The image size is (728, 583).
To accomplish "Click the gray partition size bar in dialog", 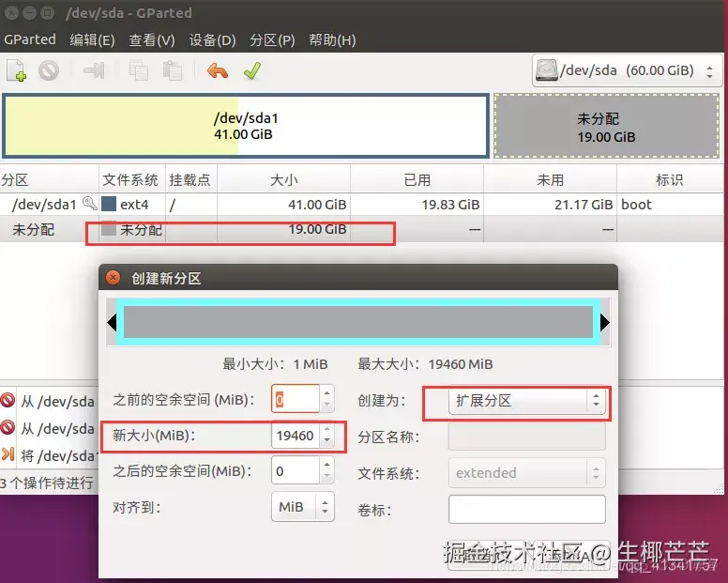I will pyautogui.click(x=358, y=322).
